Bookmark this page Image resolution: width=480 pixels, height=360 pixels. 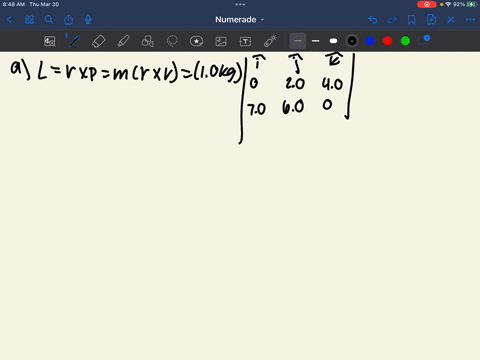coord(412,20)
